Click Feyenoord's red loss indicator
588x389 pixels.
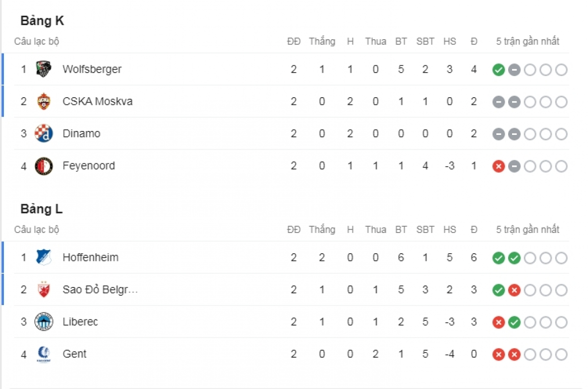pos(498,166)
